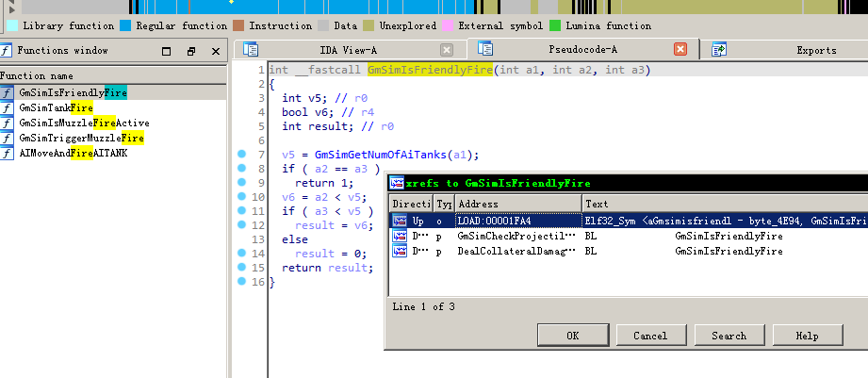Click function icon beside GmSimTriggerMuzzleFire
Viewport: 868px width, 378px height.
coord(6,139)
